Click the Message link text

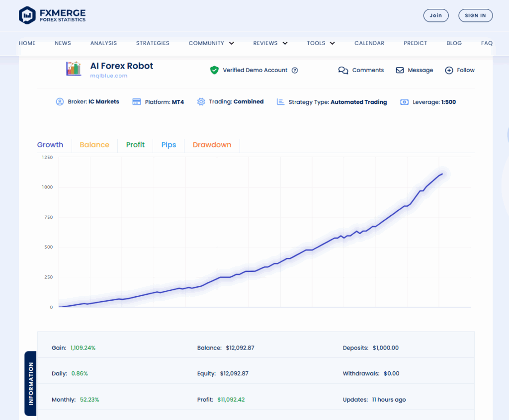421,70
